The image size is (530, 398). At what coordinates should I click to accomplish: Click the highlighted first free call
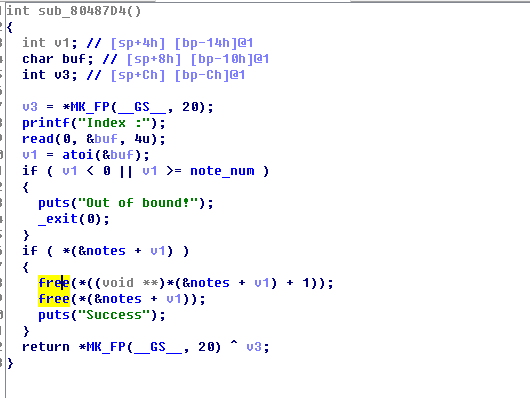[54, 283]
